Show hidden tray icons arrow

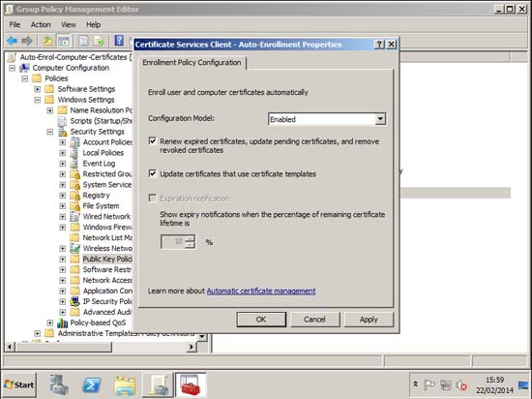415,384
